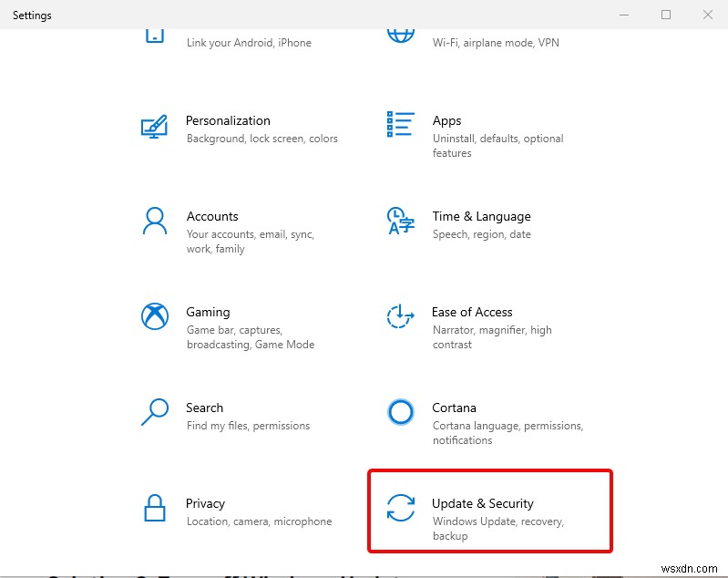Click the Privacy padlock icon
Image resolution: width=728 pixels, height=578 pixels.
click(155, 508)
